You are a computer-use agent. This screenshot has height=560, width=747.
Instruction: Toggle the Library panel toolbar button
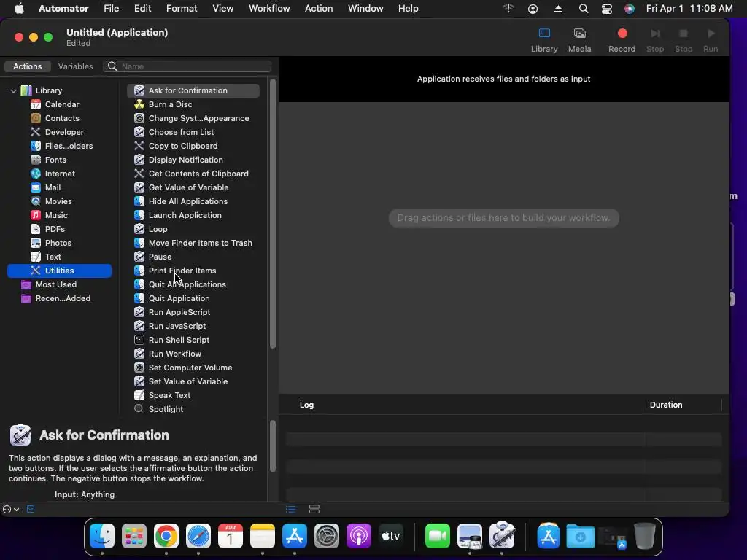(544, 40)
